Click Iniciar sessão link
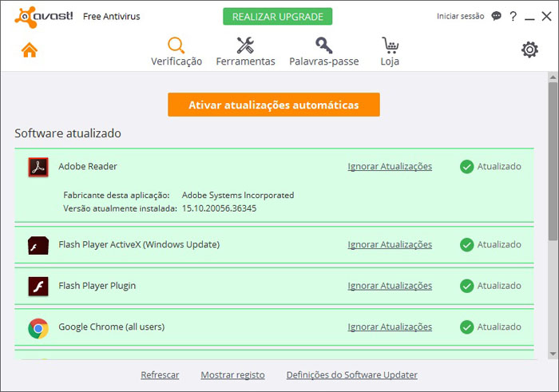This screenshot has width=559, height=392. 460,17
